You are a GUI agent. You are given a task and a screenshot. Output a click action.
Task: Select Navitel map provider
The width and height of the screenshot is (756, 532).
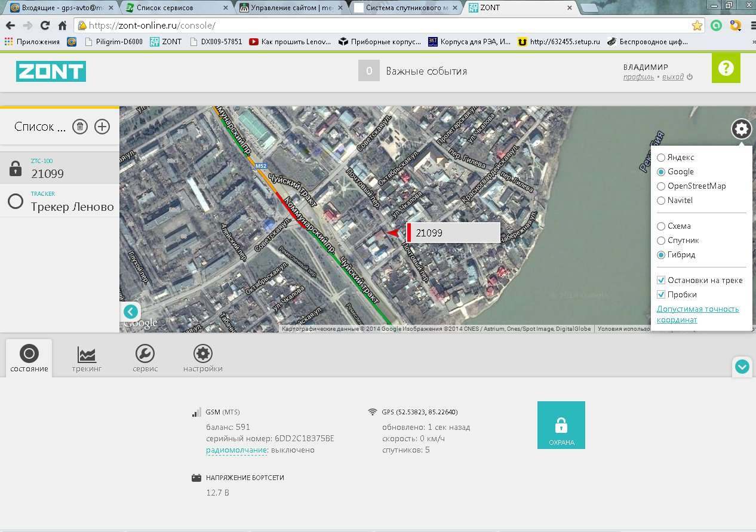pyautogui.click(x=675, y=201)
